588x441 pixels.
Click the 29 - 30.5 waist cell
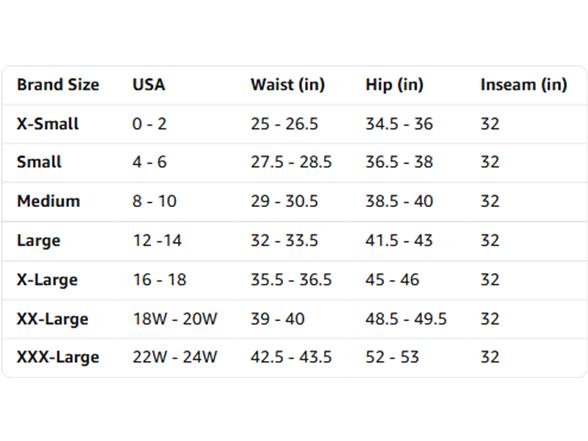coord(284,201)
